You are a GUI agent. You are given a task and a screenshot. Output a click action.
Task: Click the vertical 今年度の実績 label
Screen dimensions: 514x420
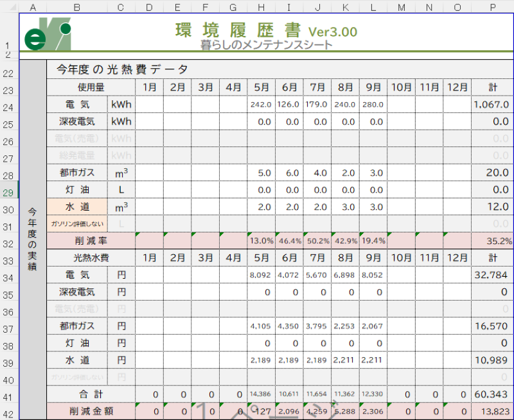coord(33,238)
